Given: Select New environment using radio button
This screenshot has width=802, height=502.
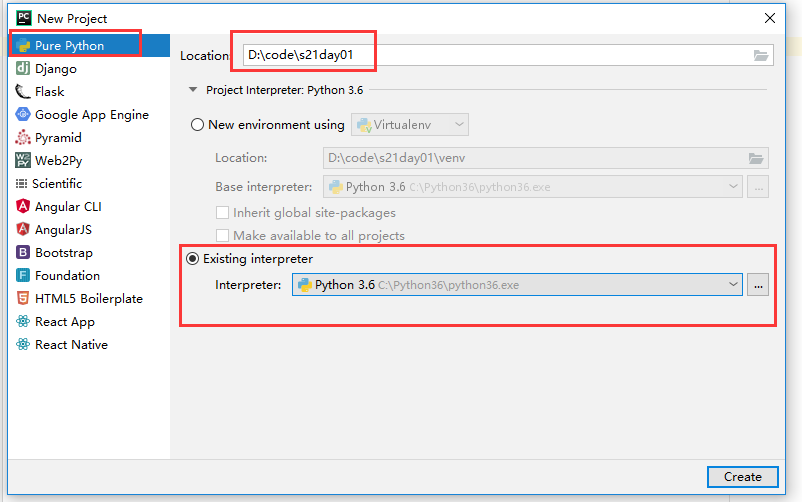Looking at the screenshot, I should point(197,125).
